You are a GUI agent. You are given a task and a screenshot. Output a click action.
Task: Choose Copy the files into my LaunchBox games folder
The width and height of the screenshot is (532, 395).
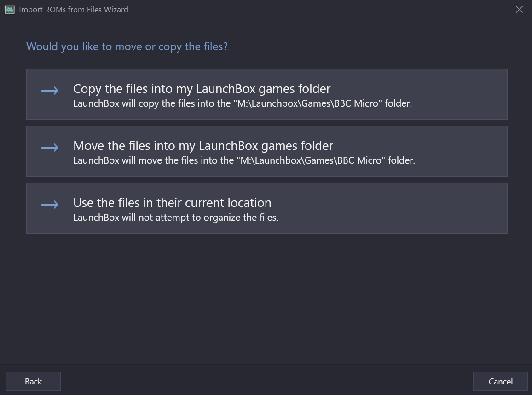pos(202,89)
